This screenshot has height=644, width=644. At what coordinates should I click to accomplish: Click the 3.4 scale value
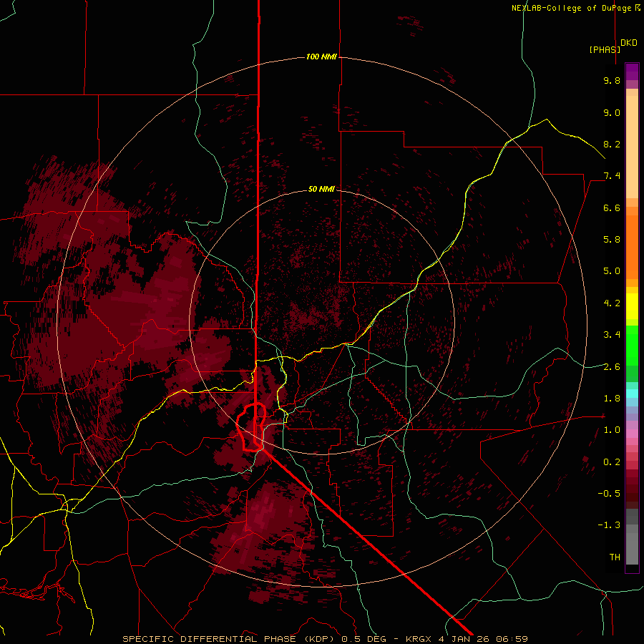pos(612,335)
